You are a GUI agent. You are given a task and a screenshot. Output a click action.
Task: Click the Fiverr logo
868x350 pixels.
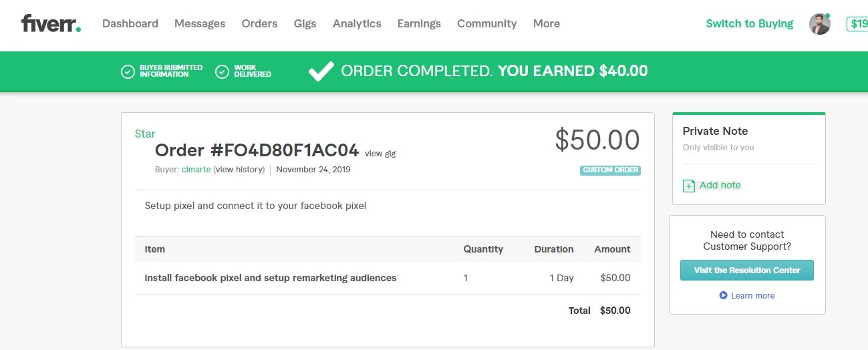51,24
